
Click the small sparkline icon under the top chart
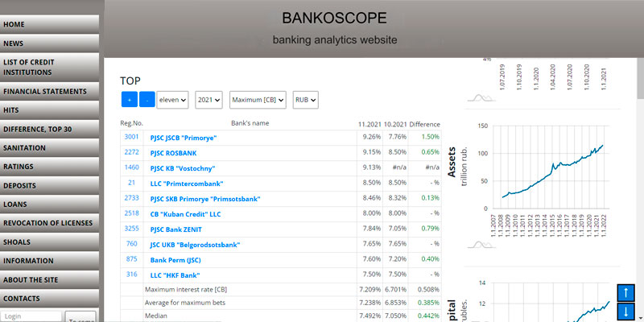point(482,98)
